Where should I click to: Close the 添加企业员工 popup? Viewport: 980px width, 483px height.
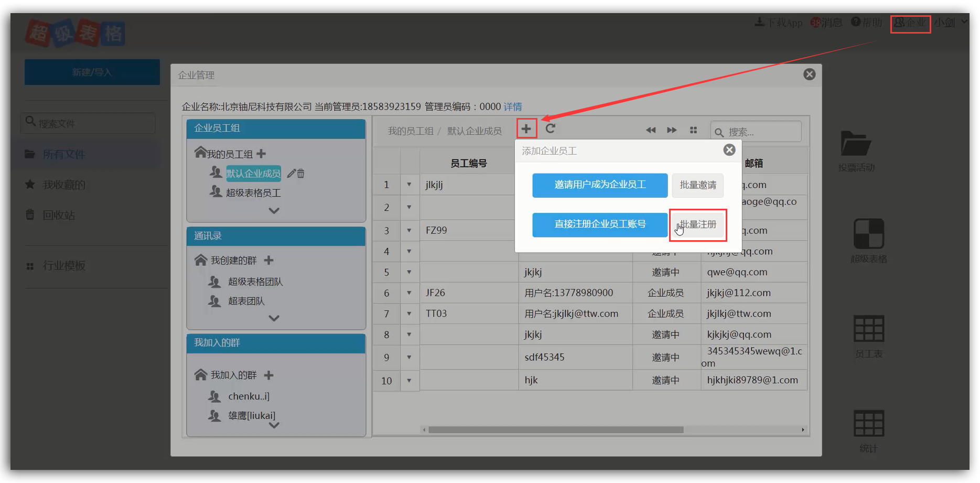[729, 150]
